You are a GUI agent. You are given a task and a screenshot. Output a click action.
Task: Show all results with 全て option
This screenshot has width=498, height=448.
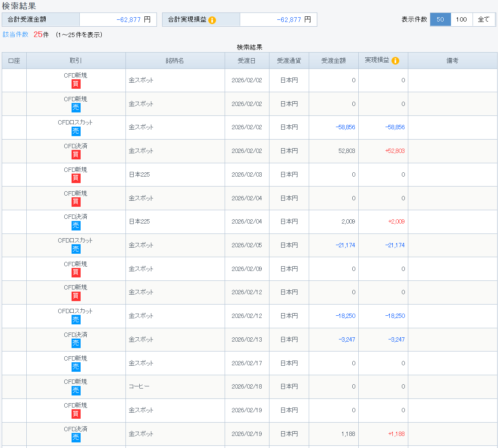click(484, 19)
